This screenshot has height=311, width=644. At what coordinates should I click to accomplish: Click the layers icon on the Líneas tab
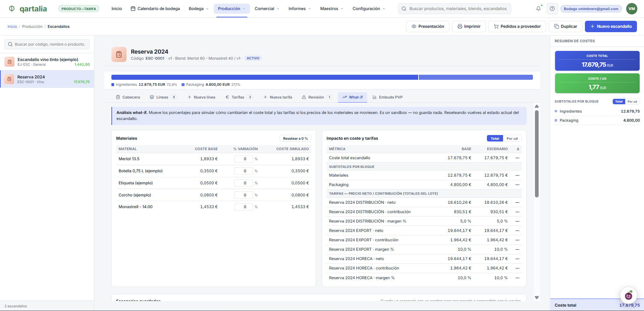coord(152,97)
